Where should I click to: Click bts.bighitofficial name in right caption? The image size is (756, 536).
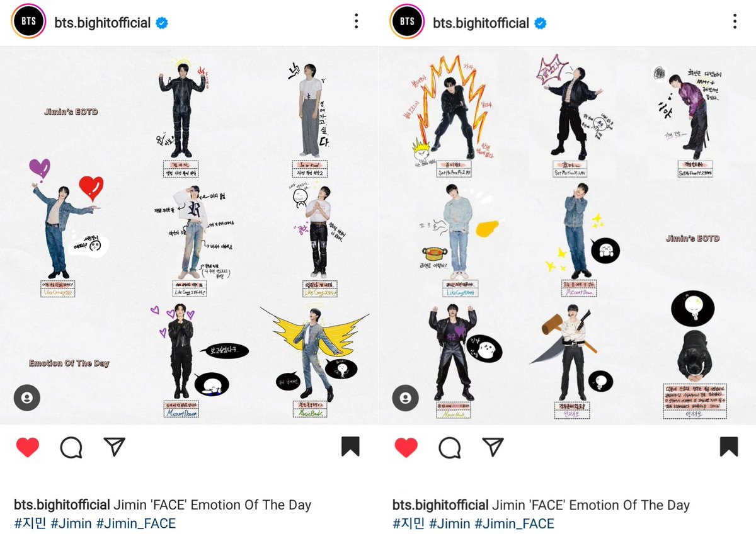[440, 505]
